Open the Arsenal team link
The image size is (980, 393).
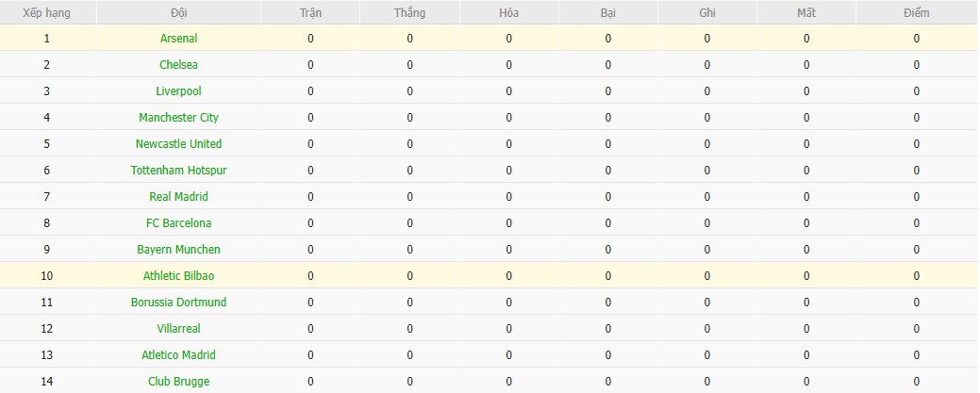(178, 39)
